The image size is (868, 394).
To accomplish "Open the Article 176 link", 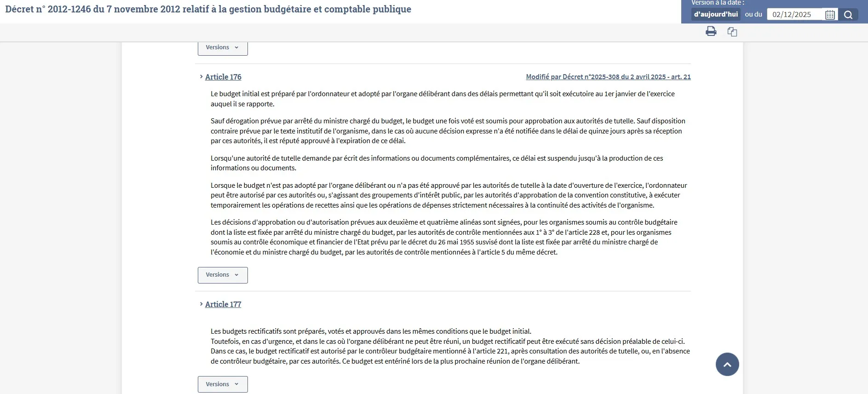I will (x=223, y=77).
